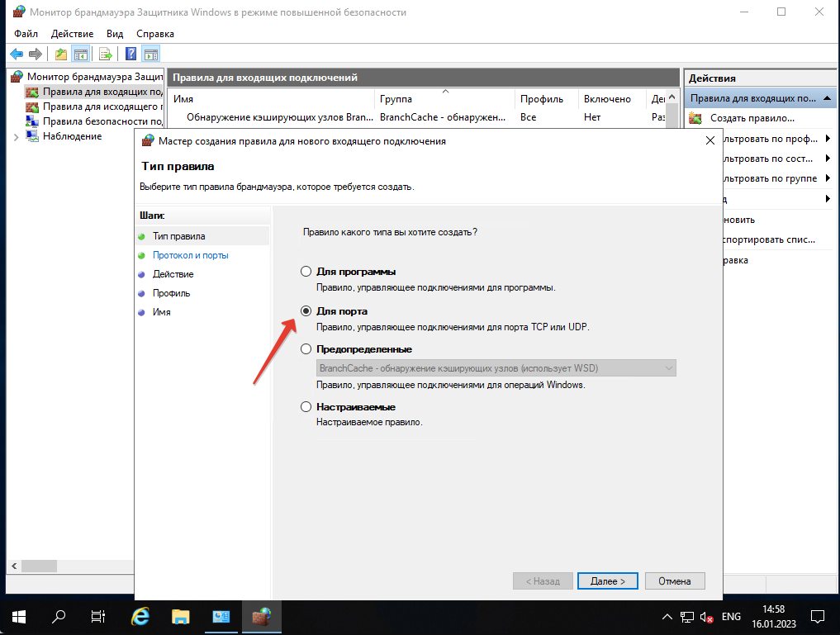Expand the filter by group submenu arrow

[x=828, y=178]
